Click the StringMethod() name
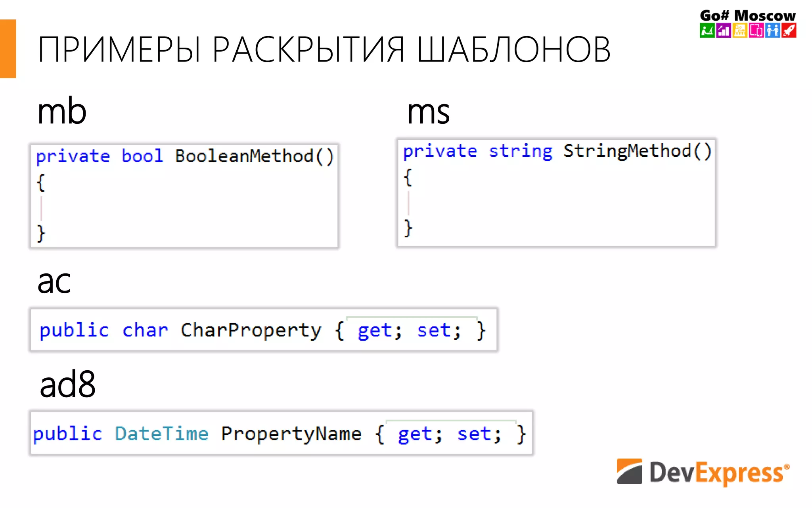This screenshot has height=508, width=812. [x=638, y=151]
